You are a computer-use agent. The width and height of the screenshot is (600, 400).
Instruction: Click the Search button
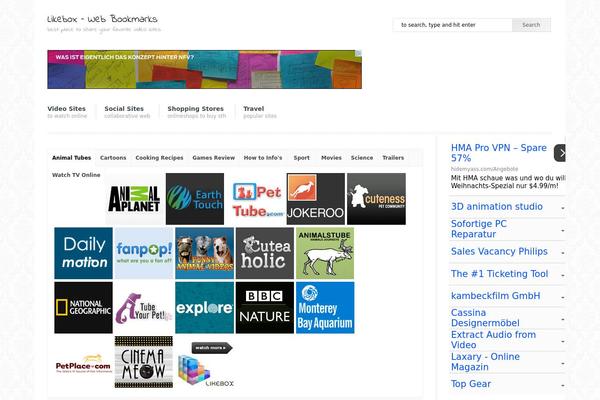pyautogui.click(x=532, y=25)
